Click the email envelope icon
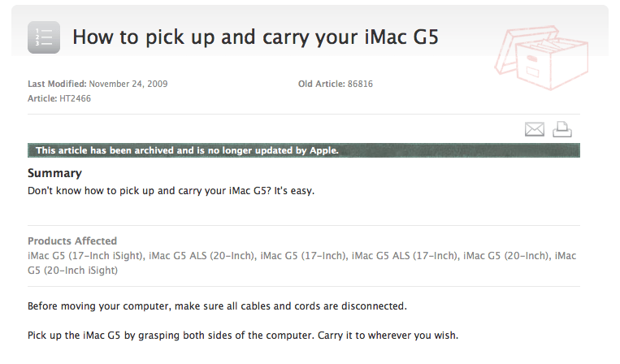This screenshot has width=620, height=364. point(534,129)
